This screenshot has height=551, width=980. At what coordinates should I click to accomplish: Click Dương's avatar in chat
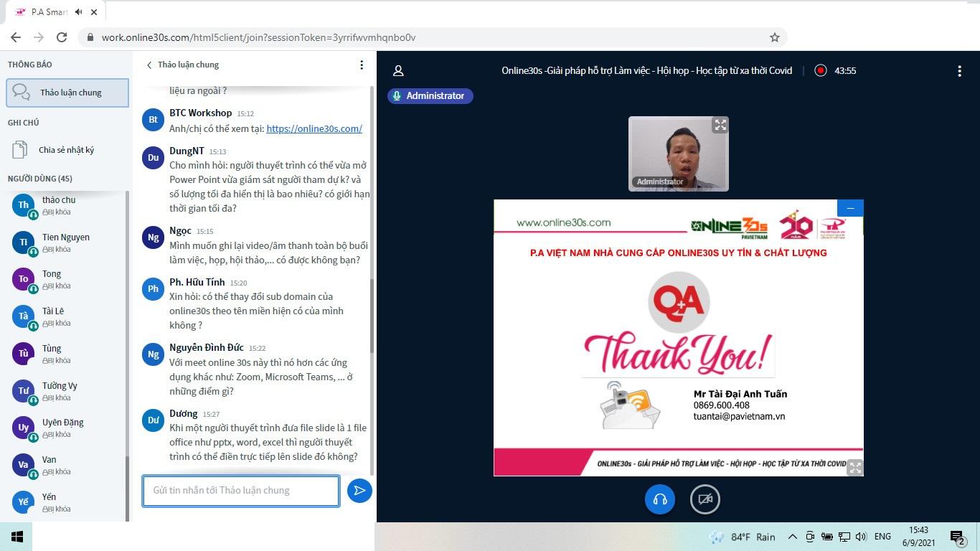point(154,420)
